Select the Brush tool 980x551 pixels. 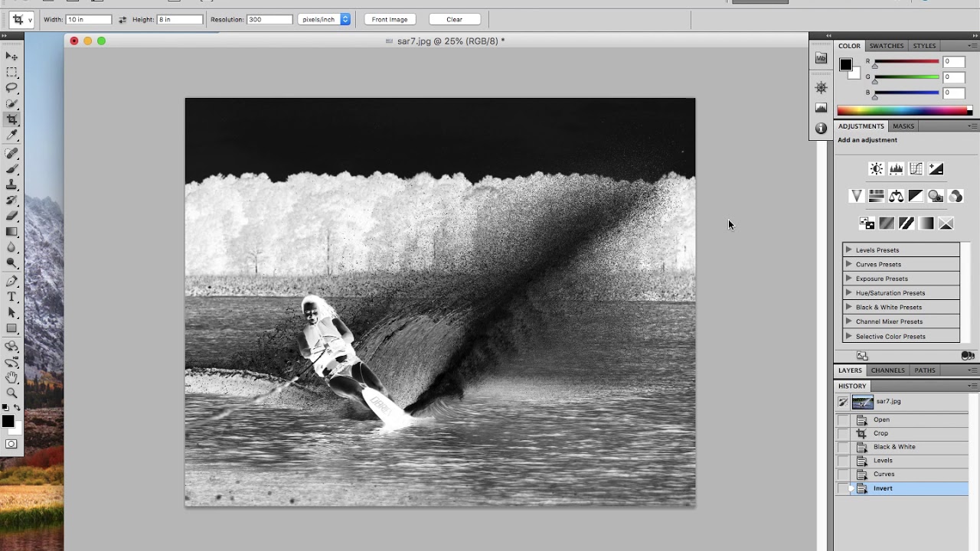tap(11, 169)
